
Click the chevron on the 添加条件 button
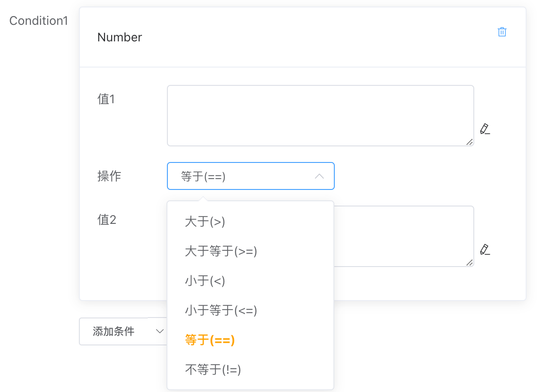coord(160,331)
